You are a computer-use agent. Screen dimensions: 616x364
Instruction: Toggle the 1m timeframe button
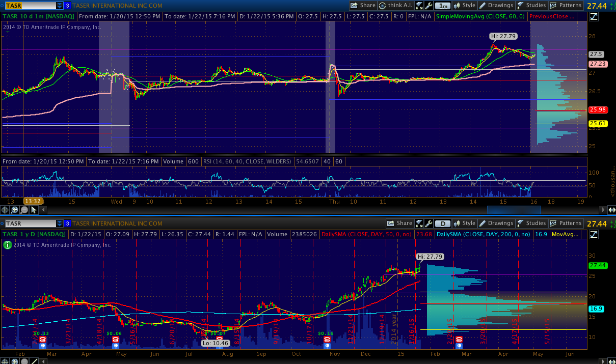tap(443, 6)
